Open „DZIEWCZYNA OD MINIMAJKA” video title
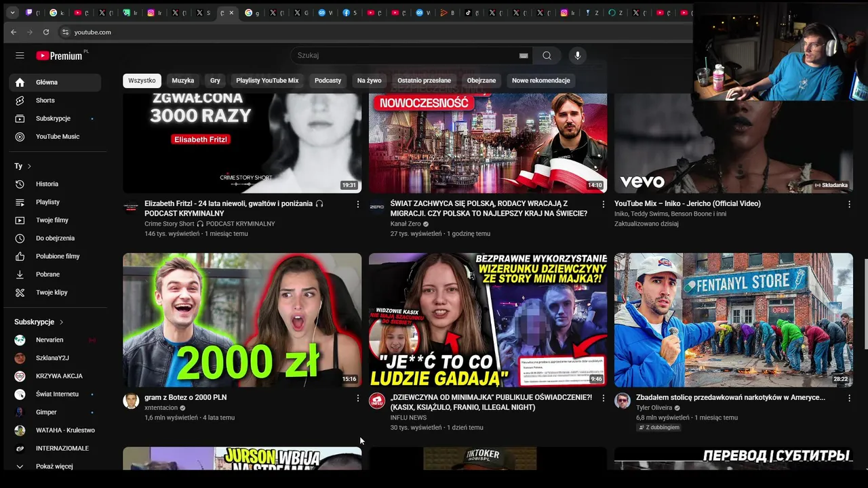Image resolution: width=868 pixels, height=488 pixels. tap(491, 403)
